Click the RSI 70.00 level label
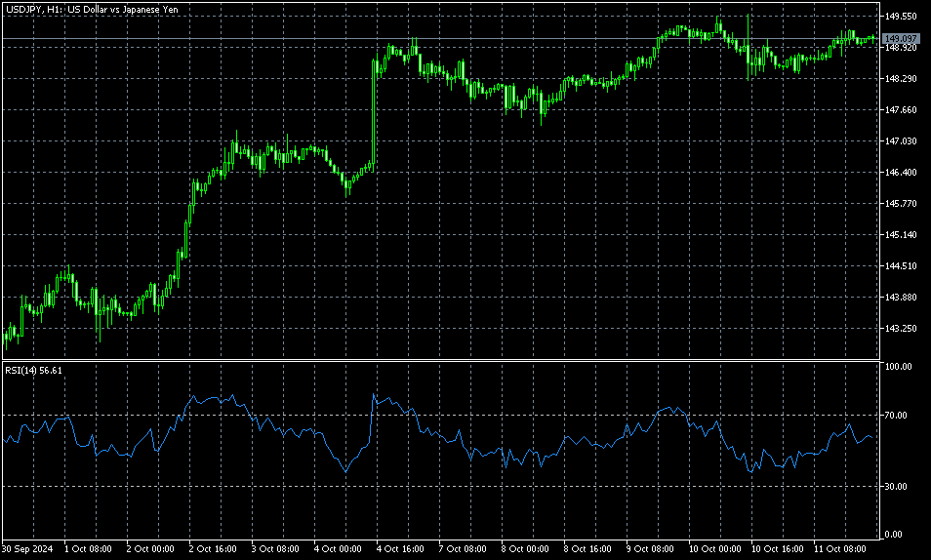The width and height of the screenshot is (931, 560). pos(896,416)
